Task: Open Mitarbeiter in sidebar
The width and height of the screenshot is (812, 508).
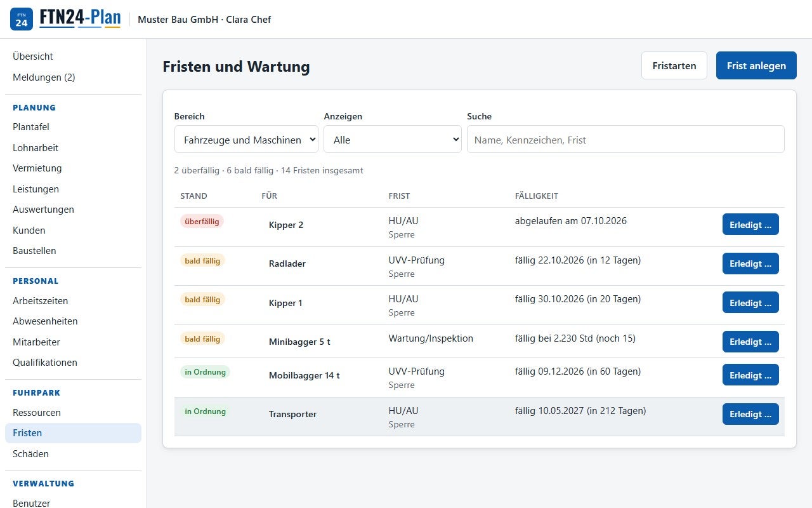Action: coord(73,342)
